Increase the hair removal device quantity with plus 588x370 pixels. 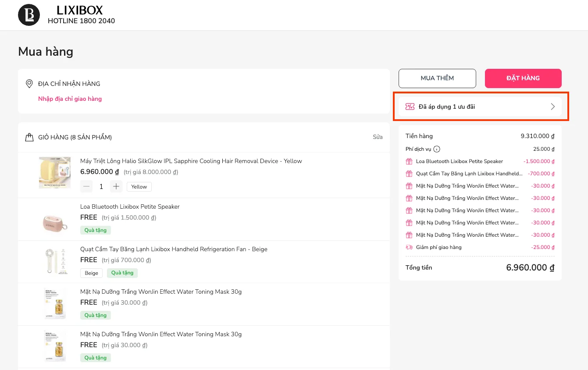[x=116, y=187]
